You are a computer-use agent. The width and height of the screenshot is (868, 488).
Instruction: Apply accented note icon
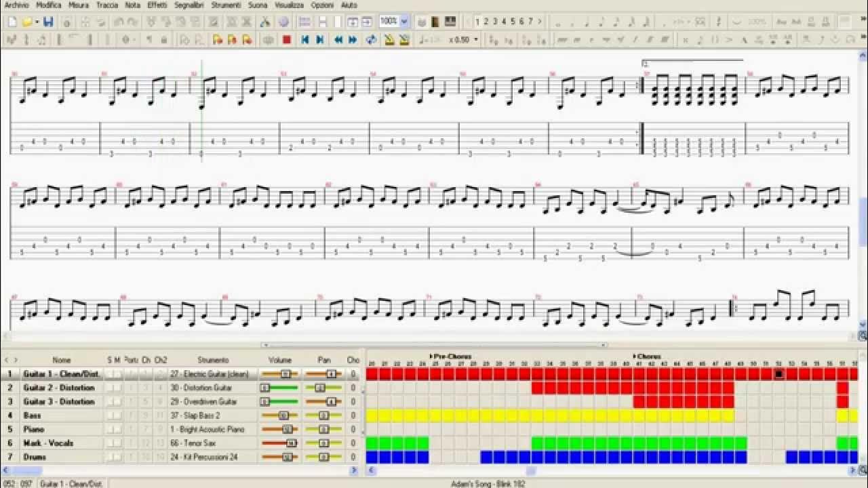[729, 40]
